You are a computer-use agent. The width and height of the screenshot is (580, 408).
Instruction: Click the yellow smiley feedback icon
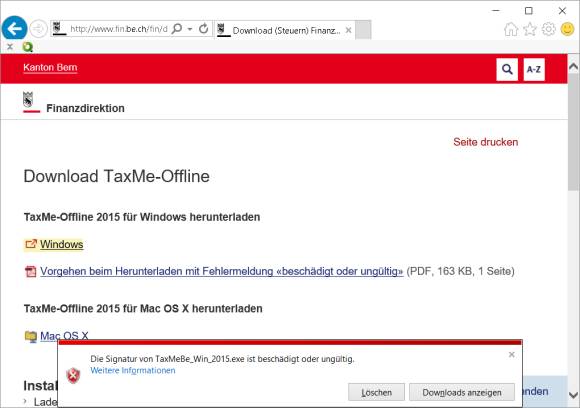click(x=567, y=29)
